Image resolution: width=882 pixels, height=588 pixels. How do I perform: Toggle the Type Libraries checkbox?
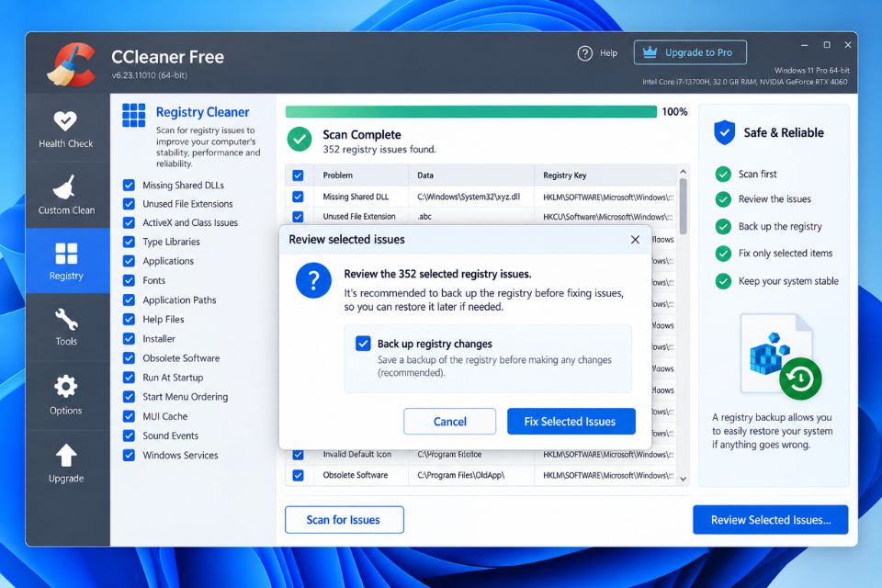coord(129,242)
